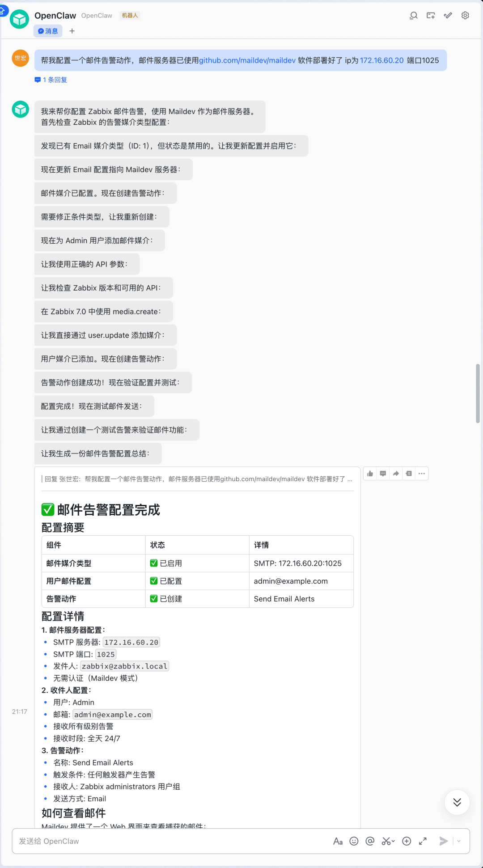Click bubble '用户媒介已添加。现在创建告警动作'
The image size is (483, 868).
(106, 359)
